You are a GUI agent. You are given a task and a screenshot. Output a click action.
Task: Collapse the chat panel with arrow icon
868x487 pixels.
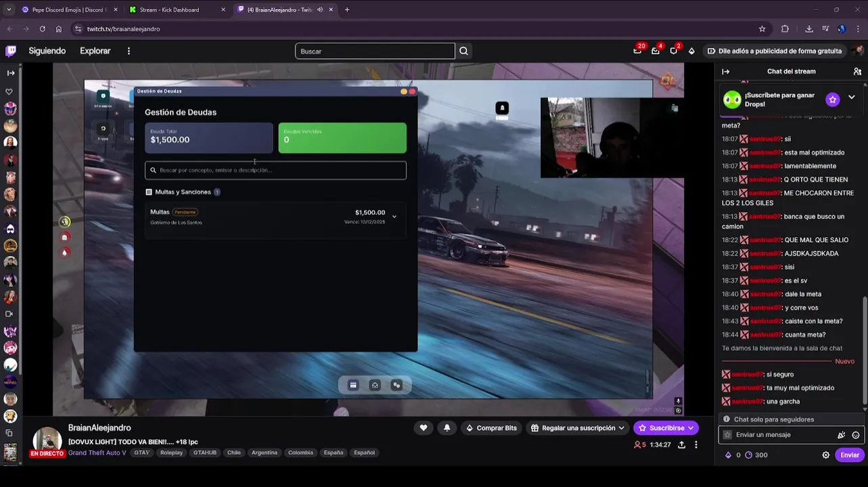pos(725,71)
